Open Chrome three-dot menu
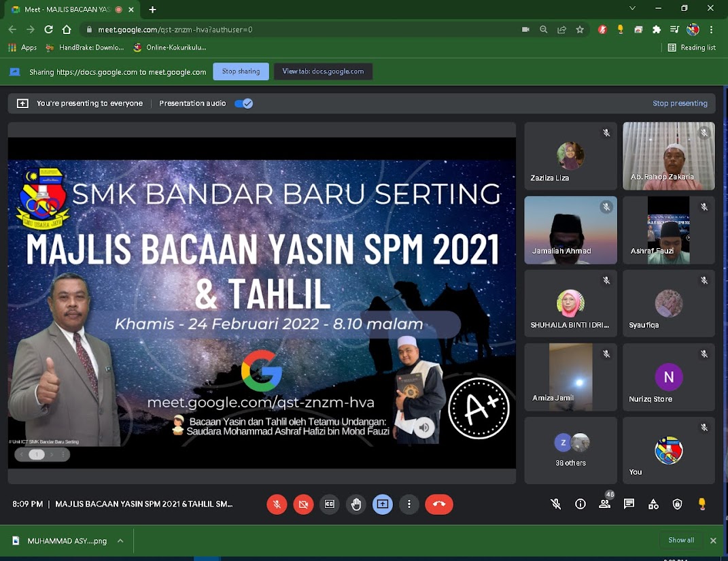This screenshot has height=561, width=728. point(711,30)
